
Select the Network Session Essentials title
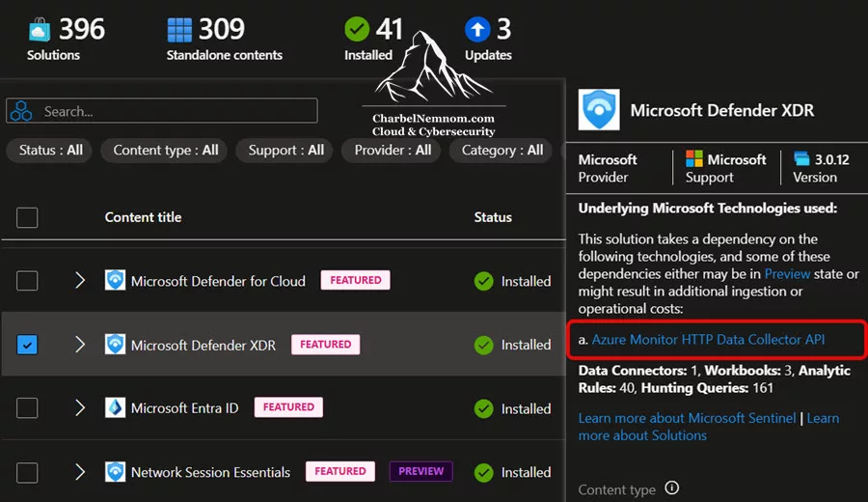pyautogui.click(x=210, y=472)
